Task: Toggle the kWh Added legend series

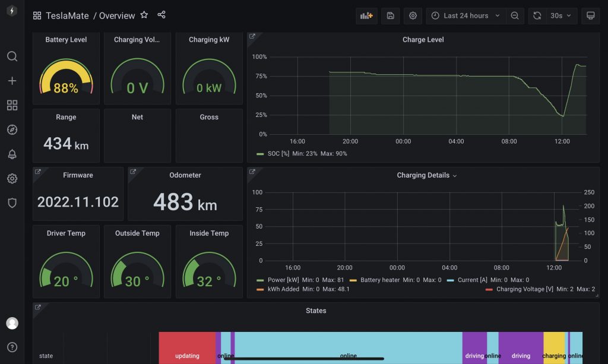Action: (281, 289)
